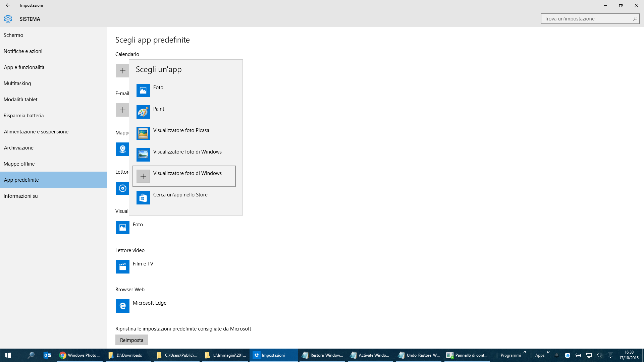Open Action Center notifications icon in tray
644x362 pixels.
click(x=610, y=355)
